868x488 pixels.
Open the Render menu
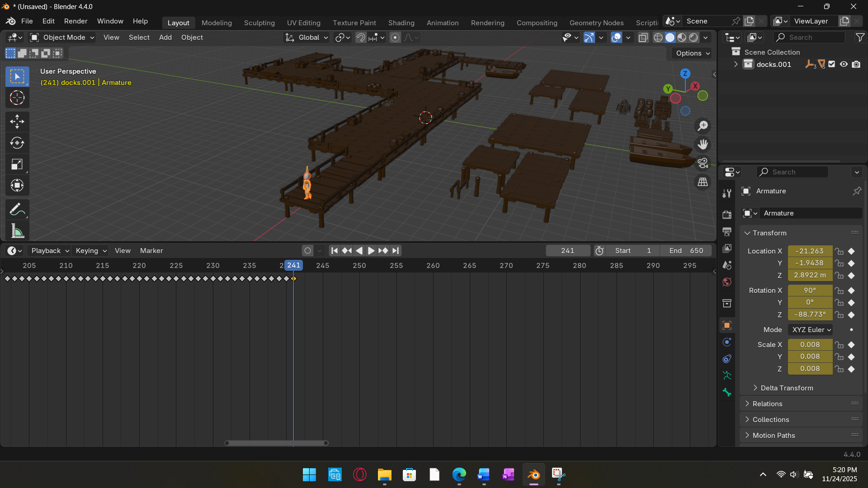pos(75,21)
